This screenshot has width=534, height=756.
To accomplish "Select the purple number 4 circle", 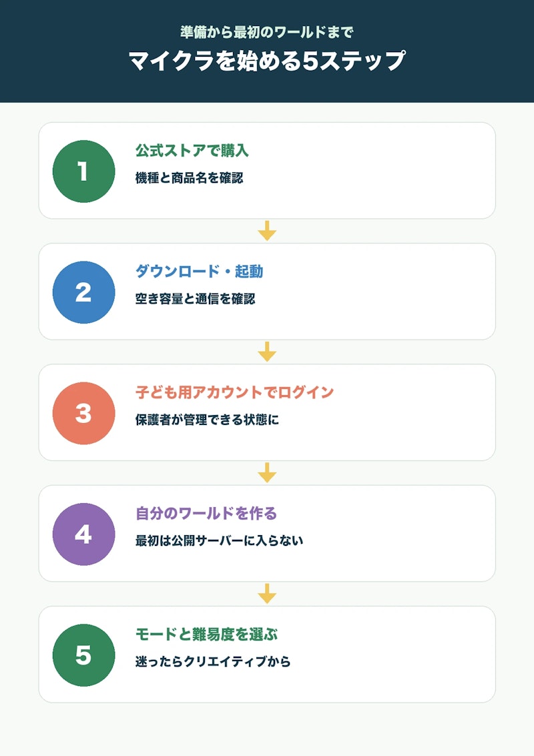I will point(84,534).
